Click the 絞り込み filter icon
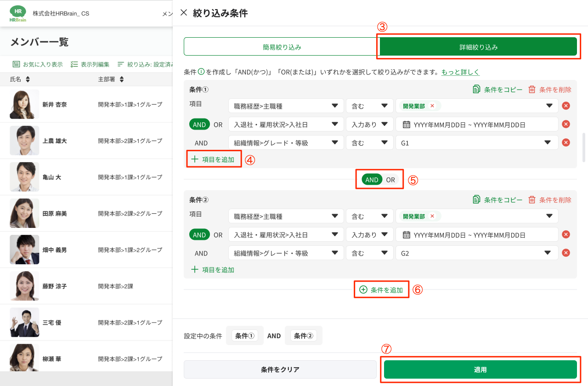The height and width of the screenshot is (386, 588). click(x=121, y=64)
